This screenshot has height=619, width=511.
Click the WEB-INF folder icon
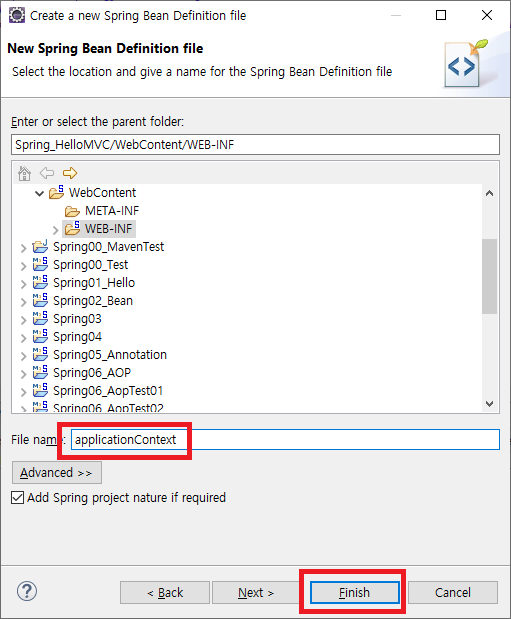(73, 228)
